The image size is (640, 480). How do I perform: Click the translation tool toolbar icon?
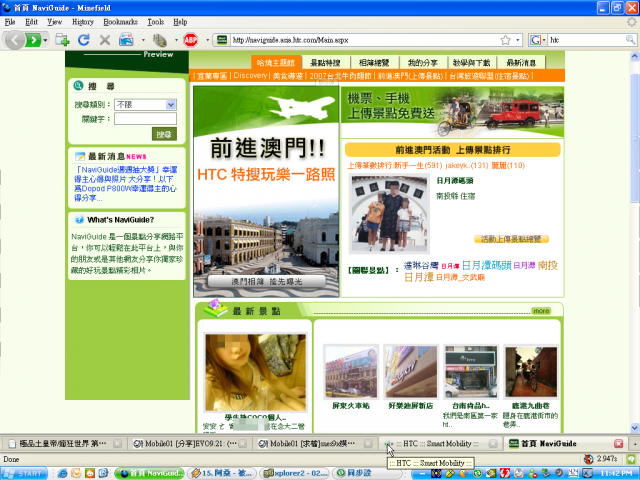tap(160, 40)
